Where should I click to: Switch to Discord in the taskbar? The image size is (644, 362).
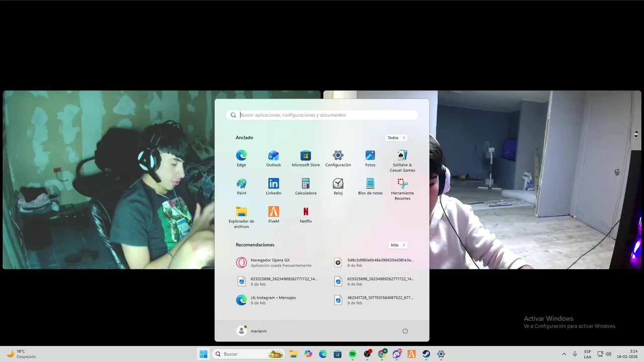(396, 354)
